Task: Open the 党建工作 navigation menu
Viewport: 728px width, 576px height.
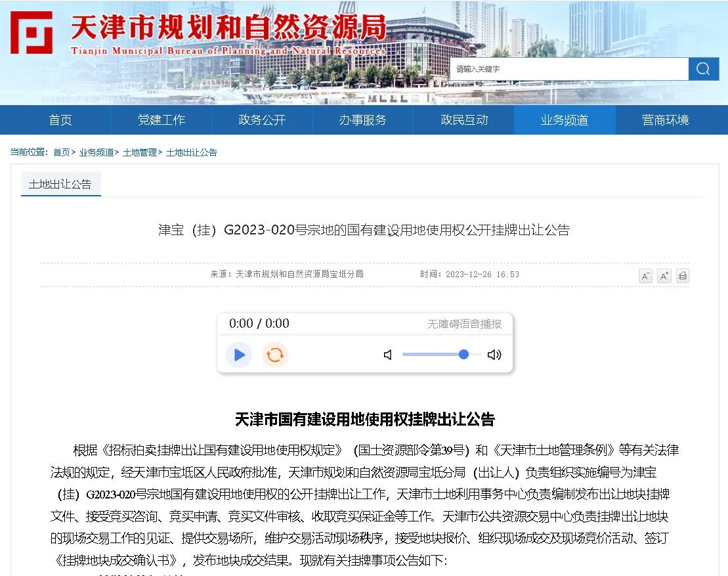Action: point(161,120)
